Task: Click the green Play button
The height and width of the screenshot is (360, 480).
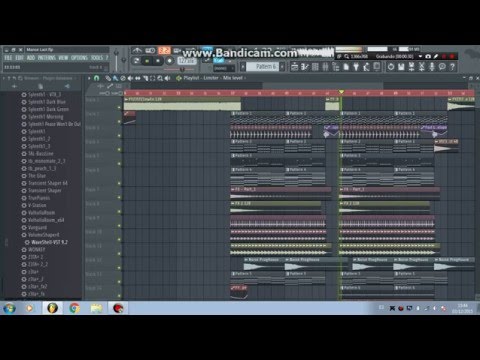Action: click(x=147, y=61)
